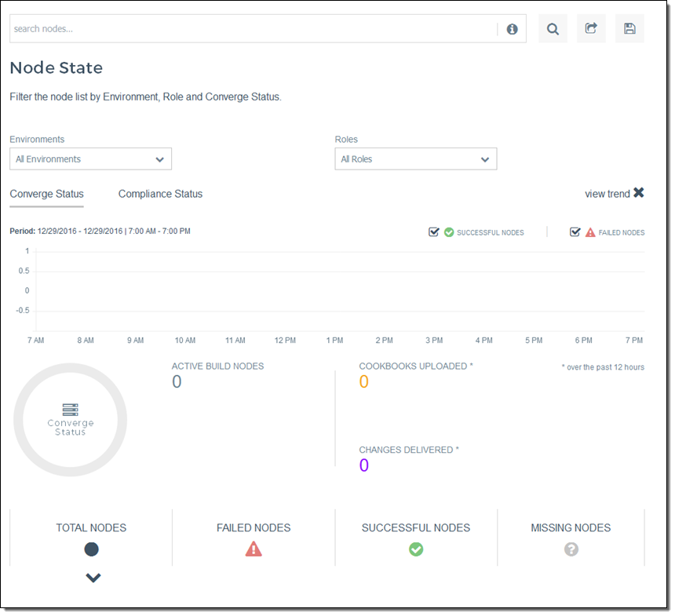This screenshot has height=616, width=675.
Task: Toggle the Failed Nodes chart checkbox
Action: pos(575,232)
